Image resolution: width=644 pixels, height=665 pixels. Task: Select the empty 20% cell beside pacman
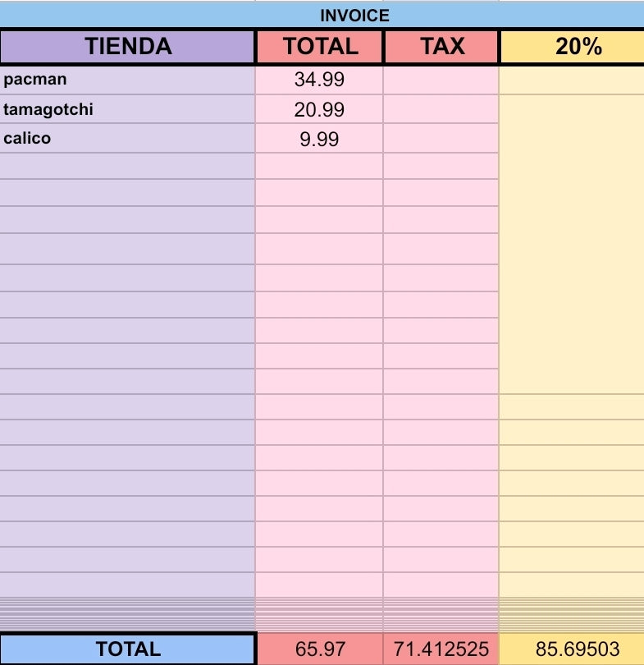[x=572, y=80]
